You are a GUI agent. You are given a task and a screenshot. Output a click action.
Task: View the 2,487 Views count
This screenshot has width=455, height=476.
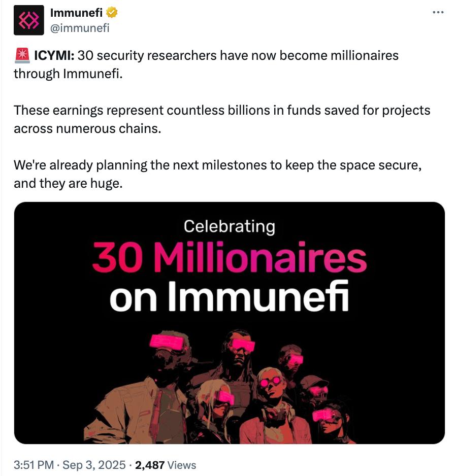click(x=166, y=465)
